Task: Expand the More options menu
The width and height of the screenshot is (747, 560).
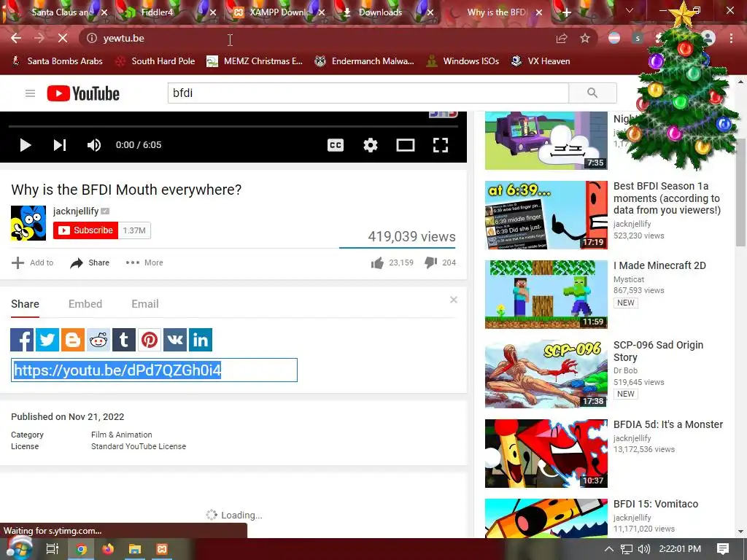Action: [x=144, y=262]
